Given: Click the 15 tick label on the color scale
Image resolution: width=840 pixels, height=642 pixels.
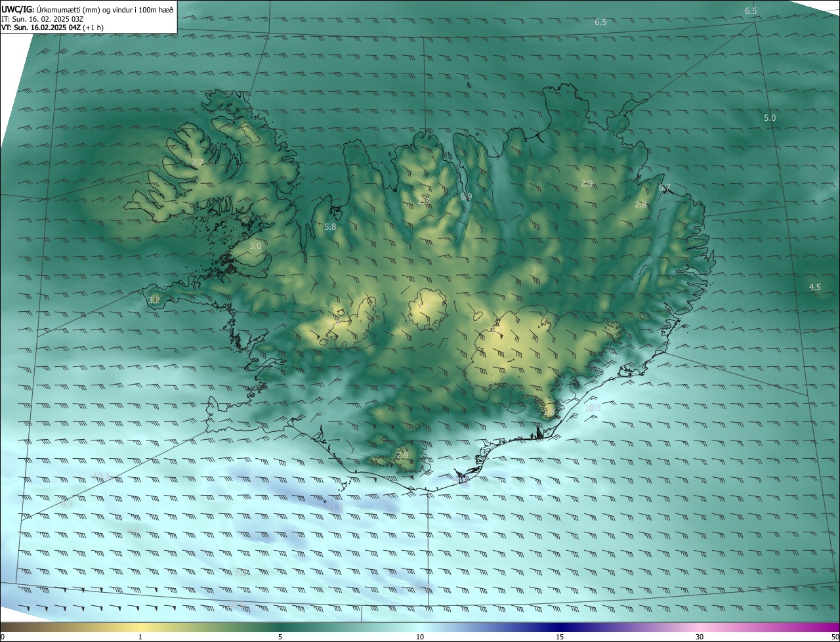Looking at the screenshot, I should 560,637.
